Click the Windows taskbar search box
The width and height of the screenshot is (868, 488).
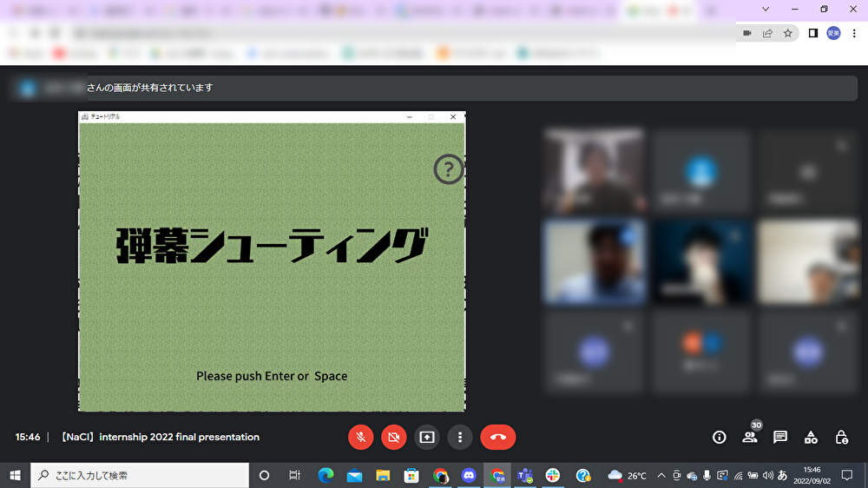pos(139,475)
